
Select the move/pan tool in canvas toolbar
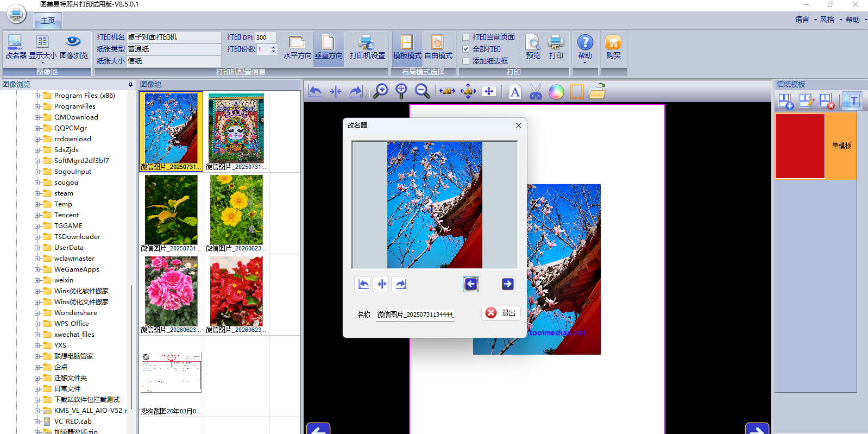[x=489, y=91]
